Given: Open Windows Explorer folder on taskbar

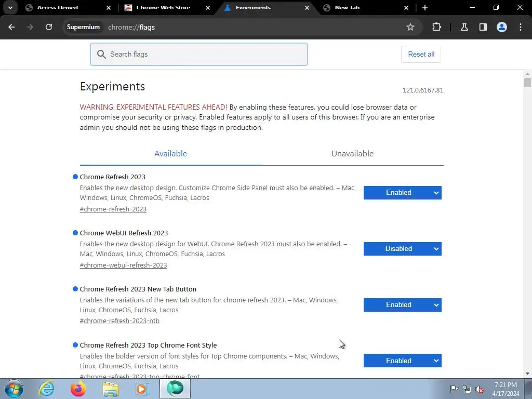Looking at the screenshot, I should pyautogui.click(x=111, y=389).
